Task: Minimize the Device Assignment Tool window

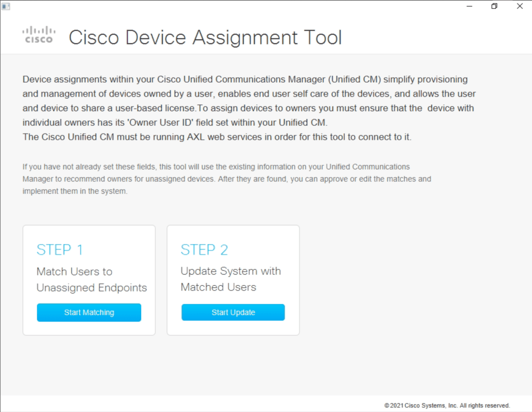Action: pyautogui.click(x=470, y=6)
